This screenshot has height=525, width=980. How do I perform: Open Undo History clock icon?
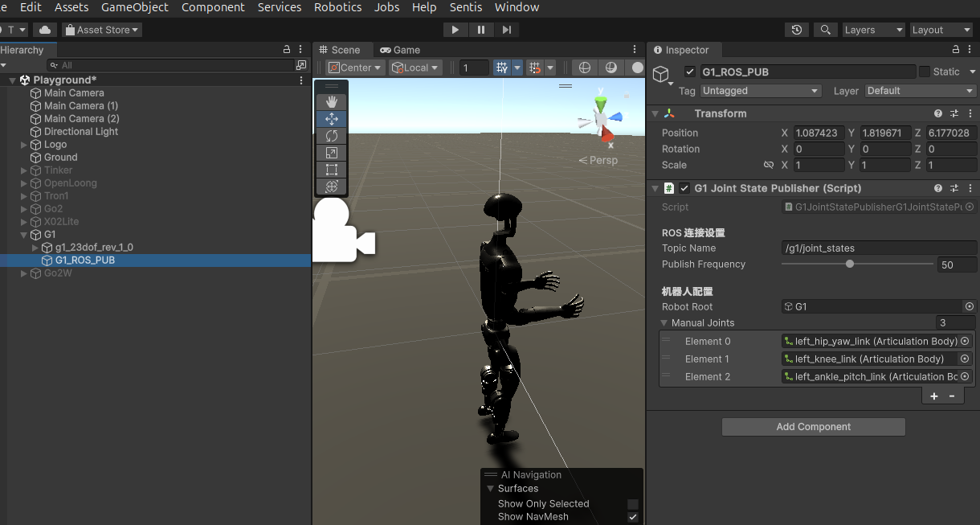[x=796, y=30]
